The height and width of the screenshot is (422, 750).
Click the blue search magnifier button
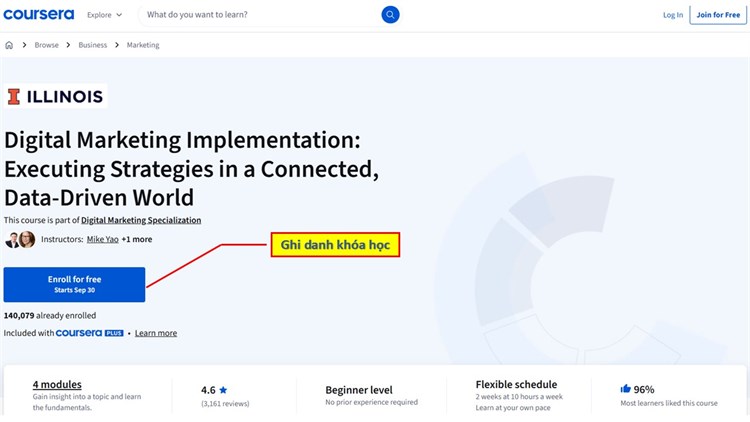tap(390, 15)
